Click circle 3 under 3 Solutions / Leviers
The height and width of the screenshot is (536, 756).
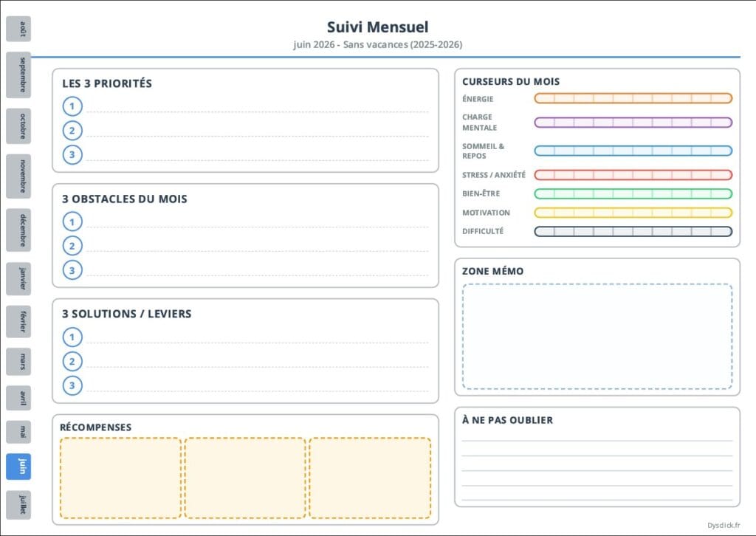coord(72,385)
